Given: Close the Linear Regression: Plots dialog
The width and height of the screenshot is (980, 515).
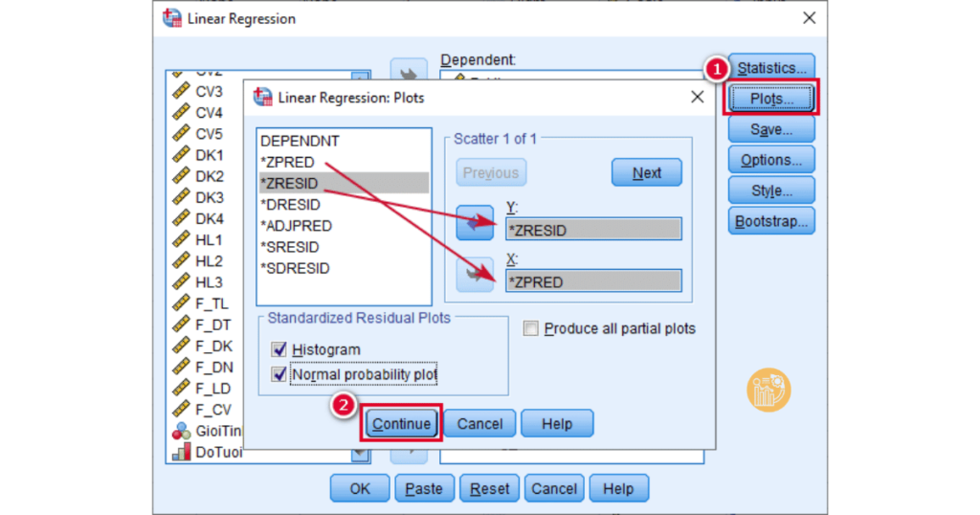Looking at the screenshot, I should 697,97.
